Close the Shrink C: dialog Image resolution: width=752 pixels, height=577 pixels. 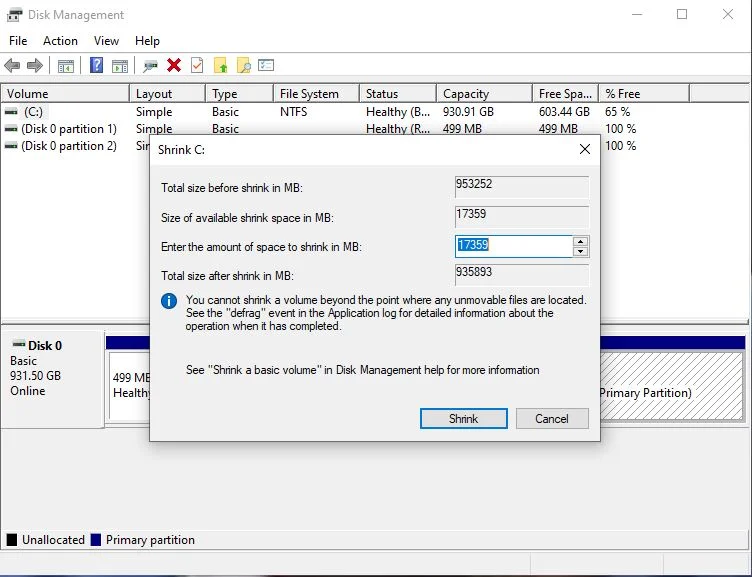pyautogui.click(x=585, y=149)
